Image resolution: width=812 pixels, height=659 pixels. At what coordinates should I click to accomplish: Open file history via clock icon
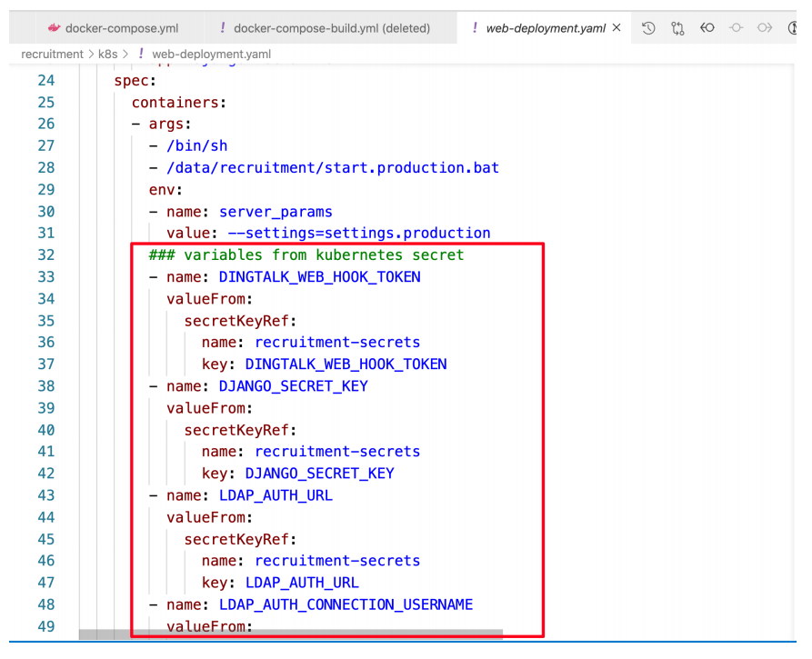pos(648,28)
